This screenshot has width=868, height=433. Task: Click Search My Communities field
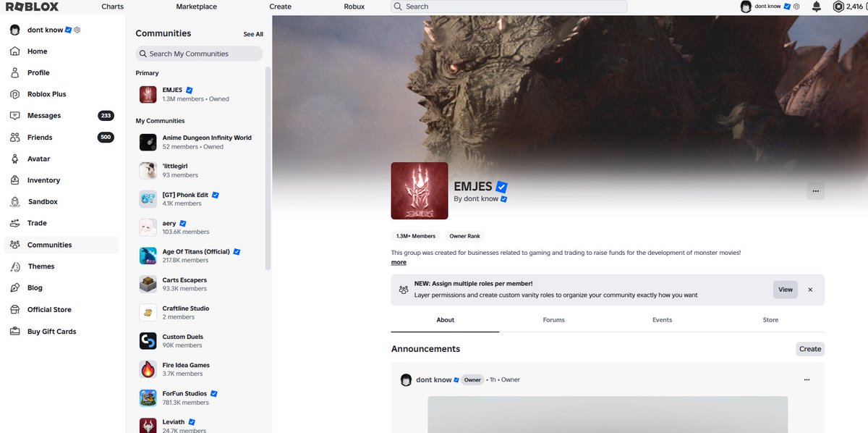[x=199, y=54]
